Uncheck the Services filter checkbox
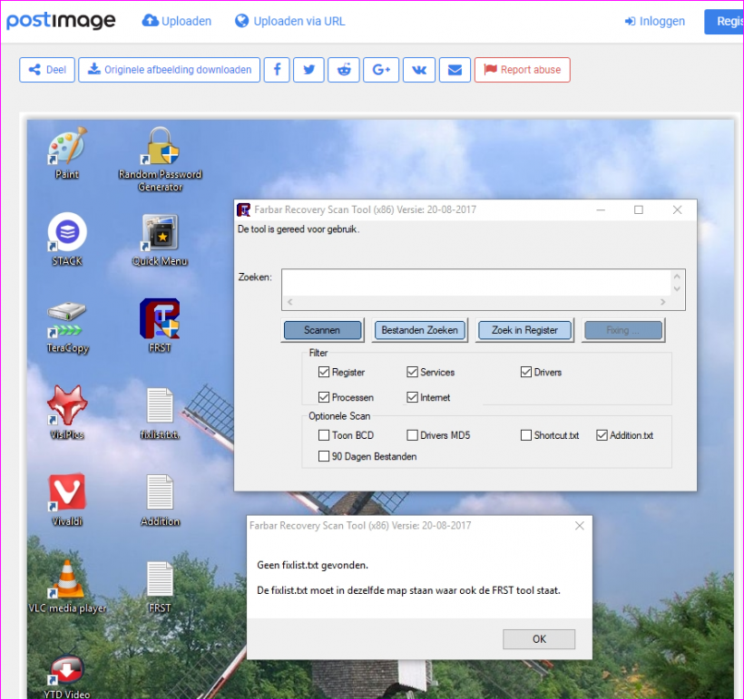Screen dimensions: 744x700 [x=412, y=372]
